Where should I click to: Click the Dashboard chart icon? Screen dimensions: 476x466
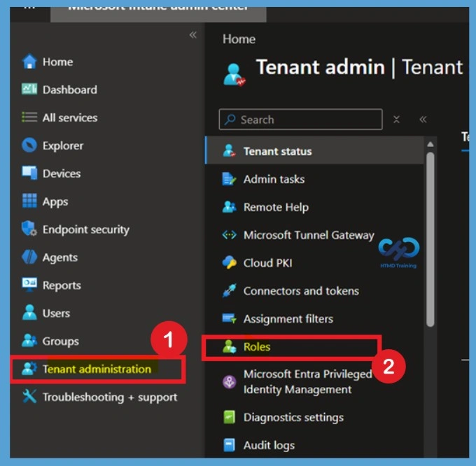pyautogui.click(x=29, y=89)
